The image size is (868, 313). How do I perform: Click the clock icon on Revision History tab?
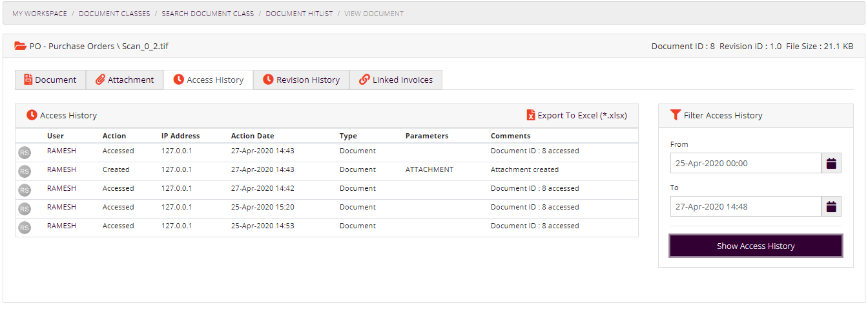[268, 80]
